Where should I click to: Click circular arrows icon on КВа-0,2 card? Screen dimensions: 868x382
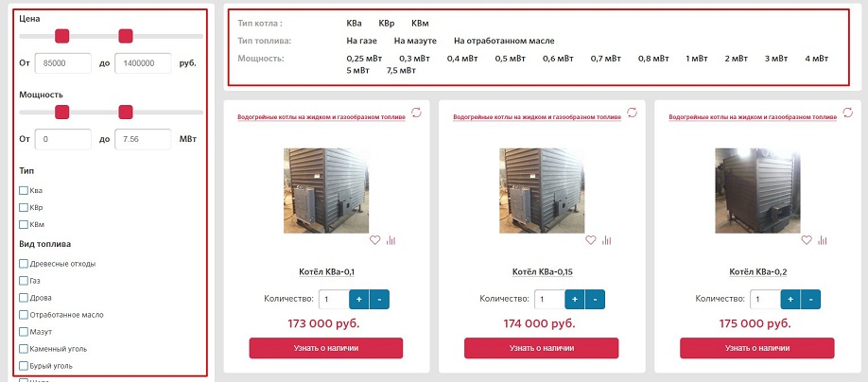click(848, 113)
